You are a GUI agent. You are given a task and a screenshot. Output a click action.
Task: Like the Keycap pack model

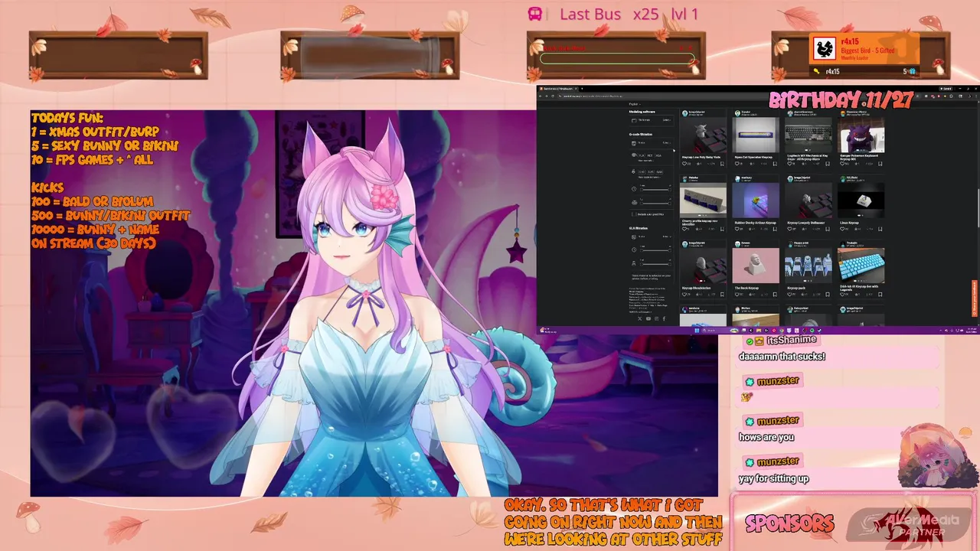789,295
